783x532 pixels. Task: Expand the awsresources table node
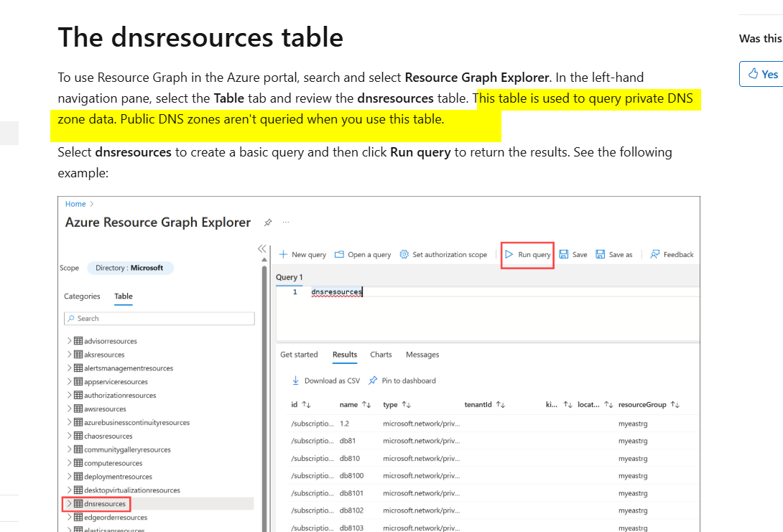click(x=69, y=409)
